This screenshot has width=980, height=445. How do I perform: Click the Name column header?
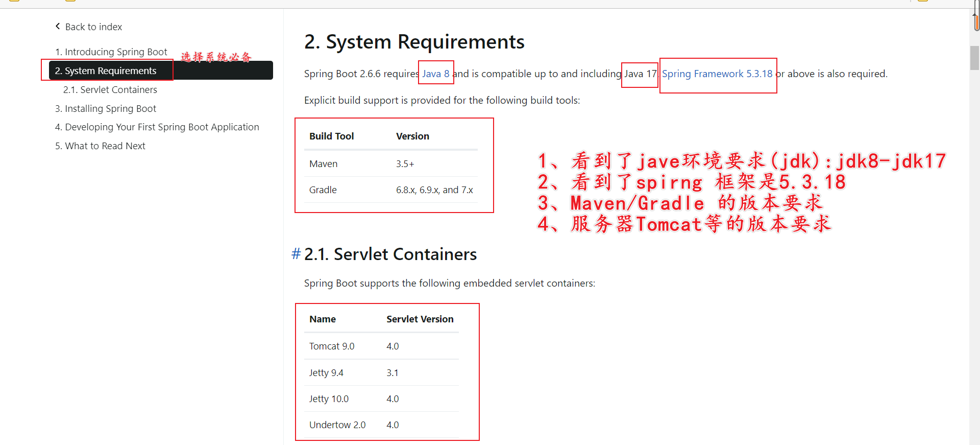click(323, 319)
